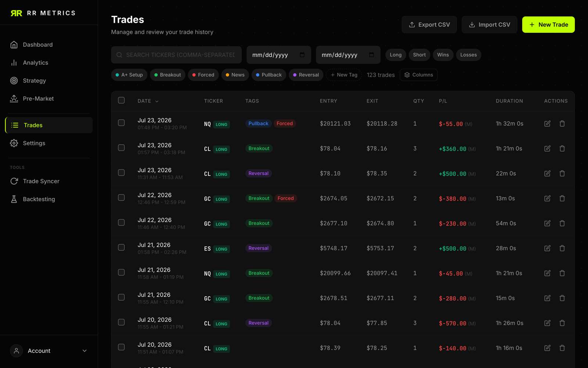The width and height of the screenshot is (588, 368).
Task: Show only Losses
Action: coord(469,55)
